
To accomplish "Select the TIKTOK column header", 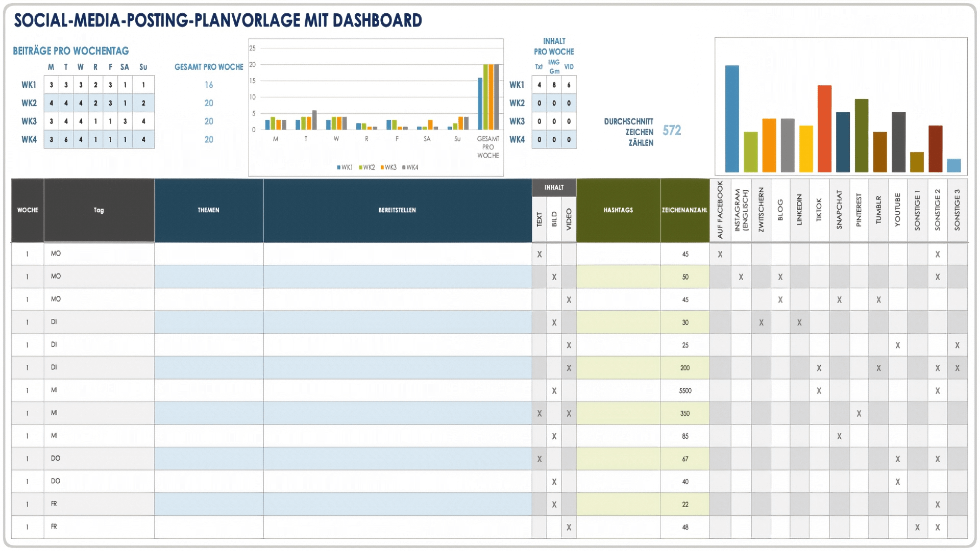I will point(819,210).
